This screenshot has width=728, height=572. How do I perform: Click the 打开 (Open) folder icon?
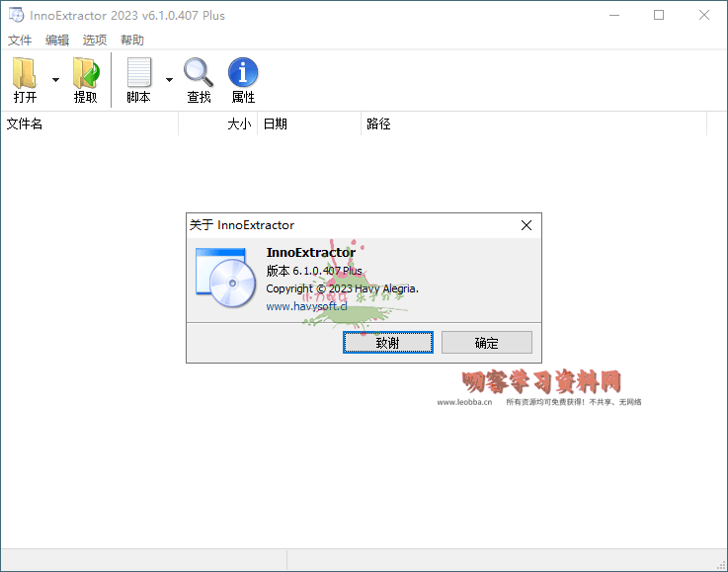point(26,73)
